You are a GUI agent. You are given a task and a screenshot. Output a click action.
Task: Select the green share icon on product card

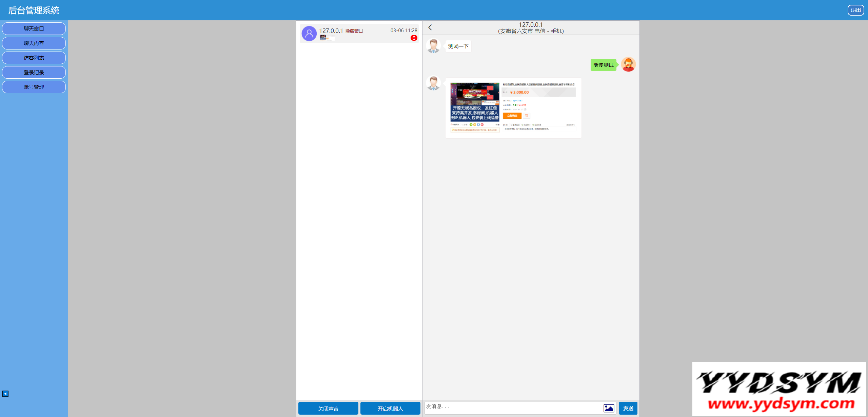(x=471, y=125)
